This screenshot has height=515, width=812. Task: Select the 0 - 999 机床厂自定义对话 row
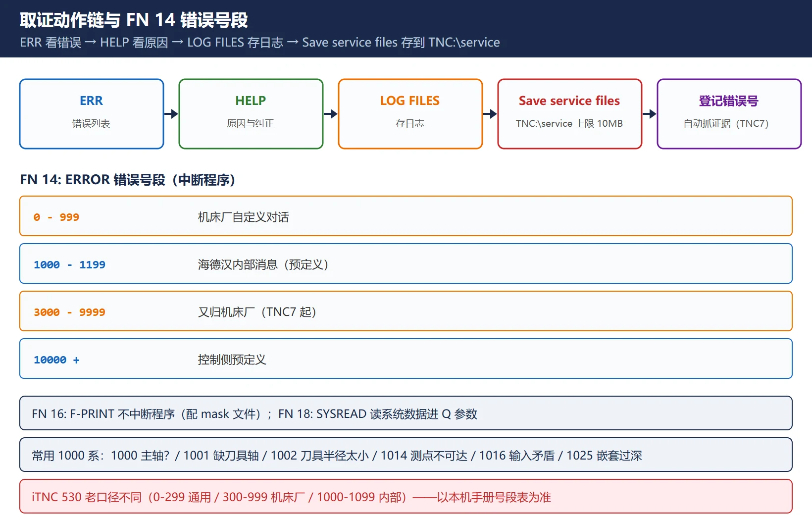[x=406, y=216]
